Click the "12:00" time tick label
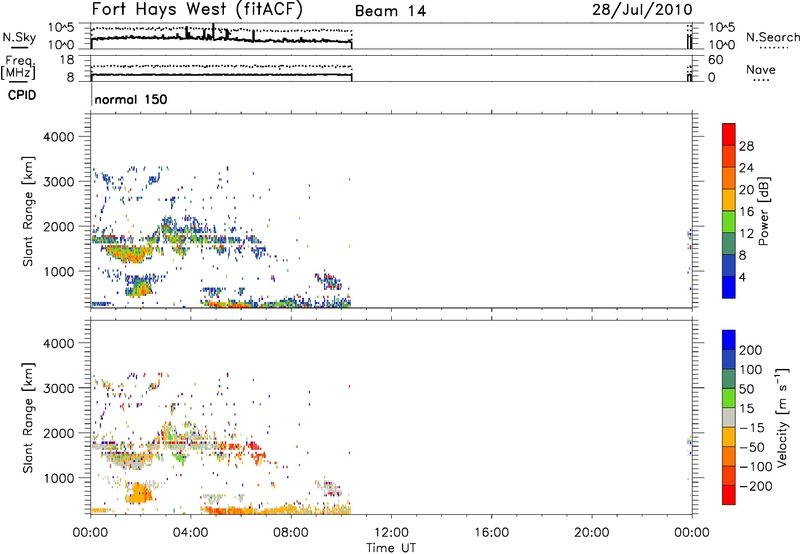Image resolution: width=800 pixels, height=554 pixels. pyautogui.click(x=391, y=533)
